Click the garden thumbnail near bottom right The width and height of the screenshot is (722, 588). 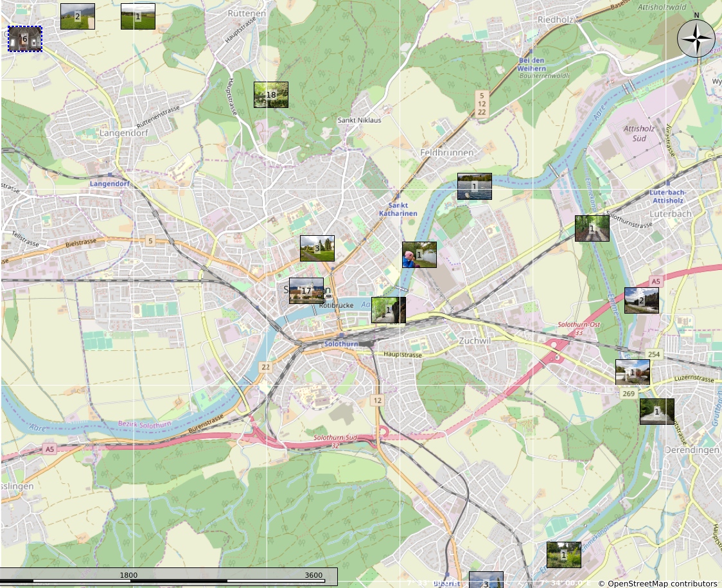pyautogui.click(x=563, y=554)
